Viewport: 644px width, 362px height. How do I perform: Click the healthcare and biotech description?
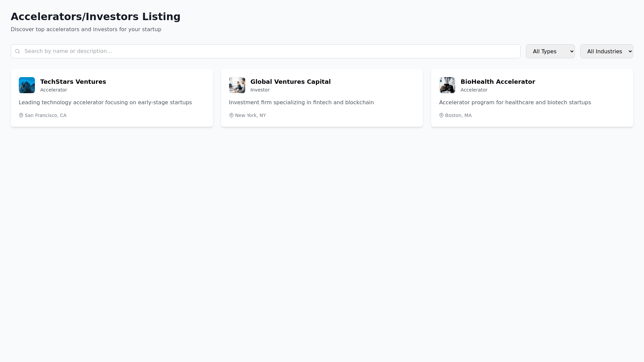515,103
